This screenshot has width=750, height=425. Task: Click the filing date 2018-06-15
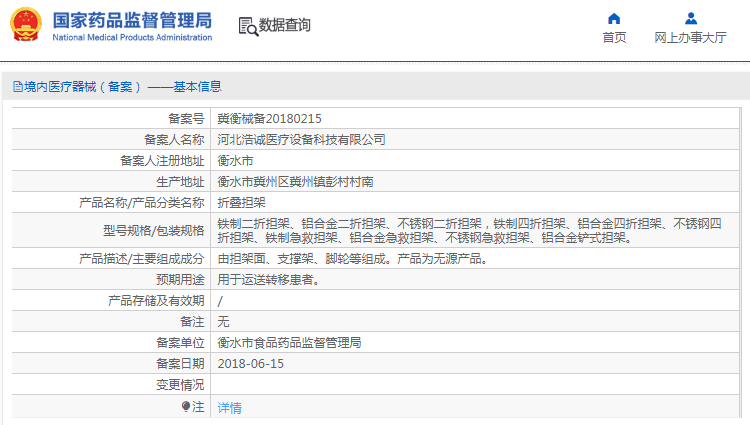point(250,363)
